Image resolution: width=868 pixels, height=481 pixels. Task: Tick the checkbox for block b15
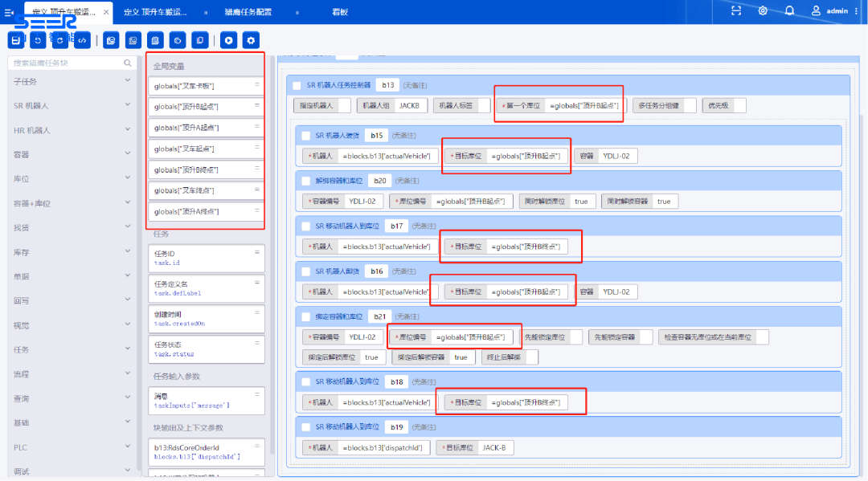(x=305, y=136)
